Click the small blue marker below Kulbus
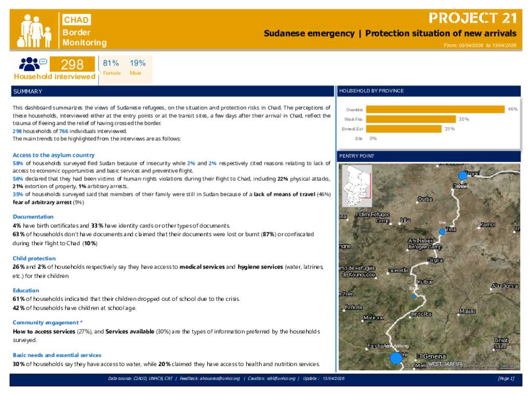 pyautogui.click(x=414, y=296)
